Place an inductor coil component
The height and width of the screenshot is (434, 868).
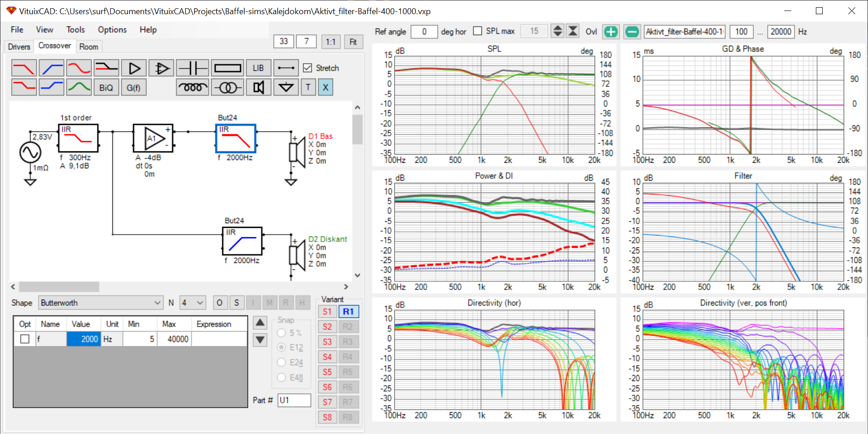click(193, 87)
